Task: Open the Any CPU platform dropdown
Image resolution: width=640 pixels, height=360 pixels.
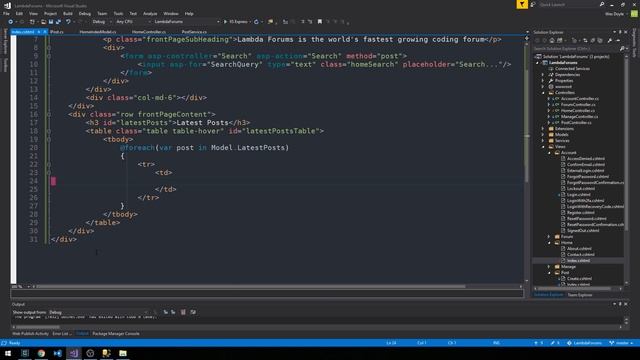Action: pyautogui.click(x=133, y=22)
